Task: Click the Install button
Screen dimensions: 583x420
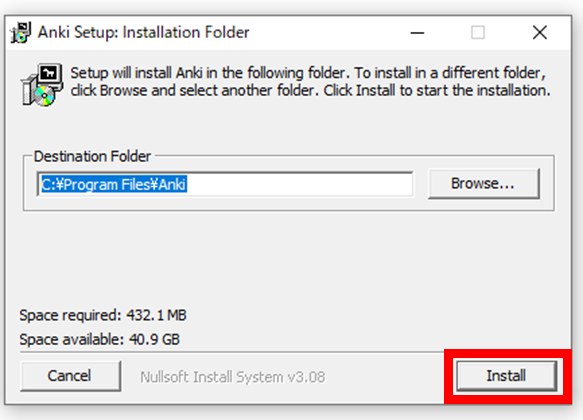Action: point(506,376)
